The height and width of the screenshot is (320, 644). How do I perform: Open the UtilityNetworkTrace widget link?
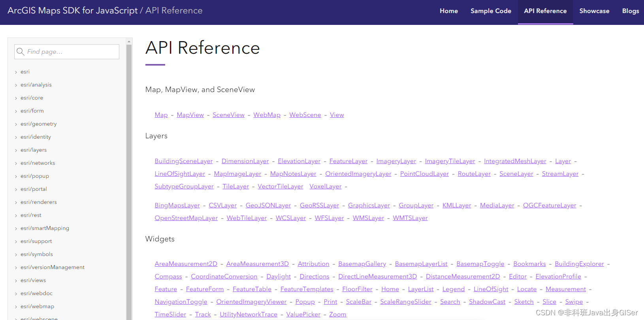click(x=249, y=314)
